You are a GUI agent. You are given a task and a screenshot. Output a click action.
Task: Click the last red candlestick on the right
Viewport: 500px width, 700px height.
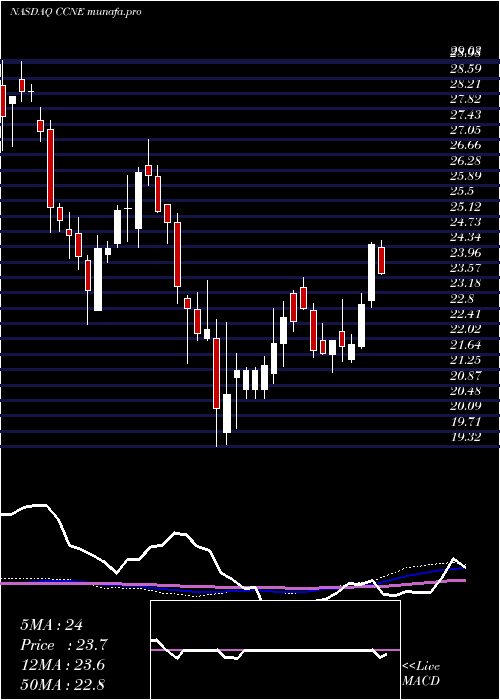point(381,260)
